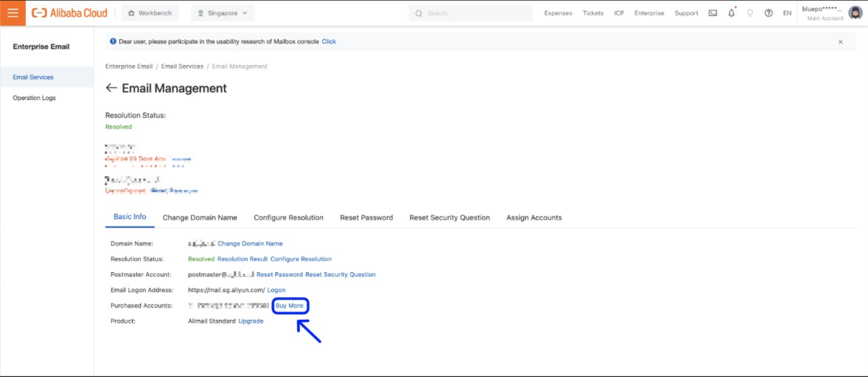
Task: Click Configure Resolution link in Resolution Status row
Action: 301,259
